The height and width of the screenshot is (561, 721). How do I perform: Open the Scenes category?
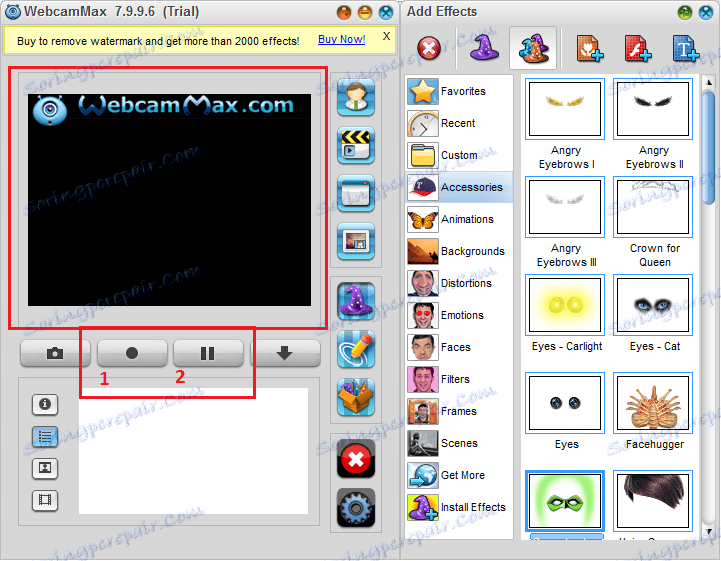[459, 443]
